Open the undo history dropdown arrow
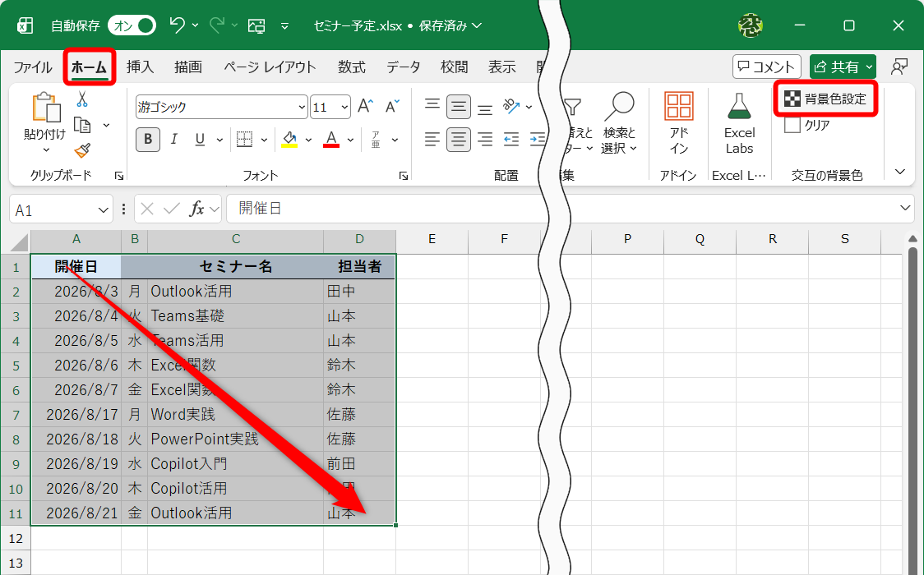924x575 pixels. pos(195,25)
